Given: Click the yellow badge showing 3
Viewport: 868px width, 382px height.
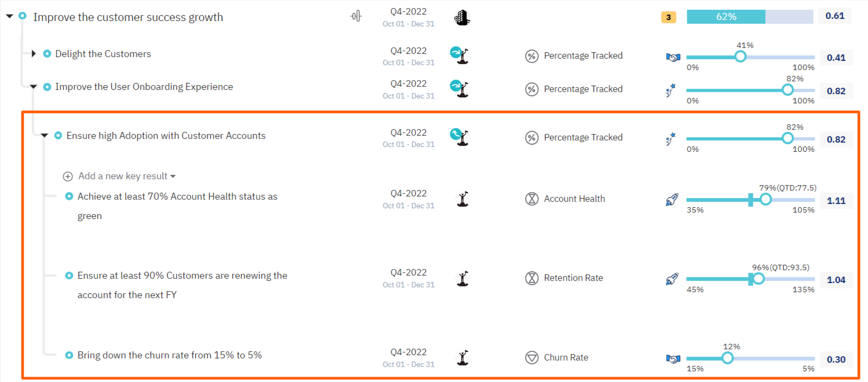Looking at the screenshot, I should [668, 17].
